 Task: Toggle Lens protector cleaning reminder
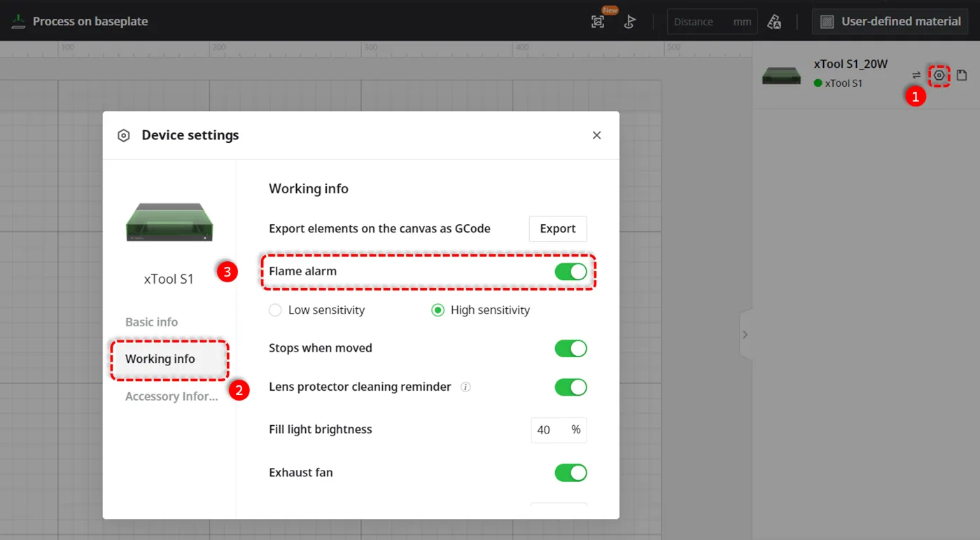pos(571,387)
